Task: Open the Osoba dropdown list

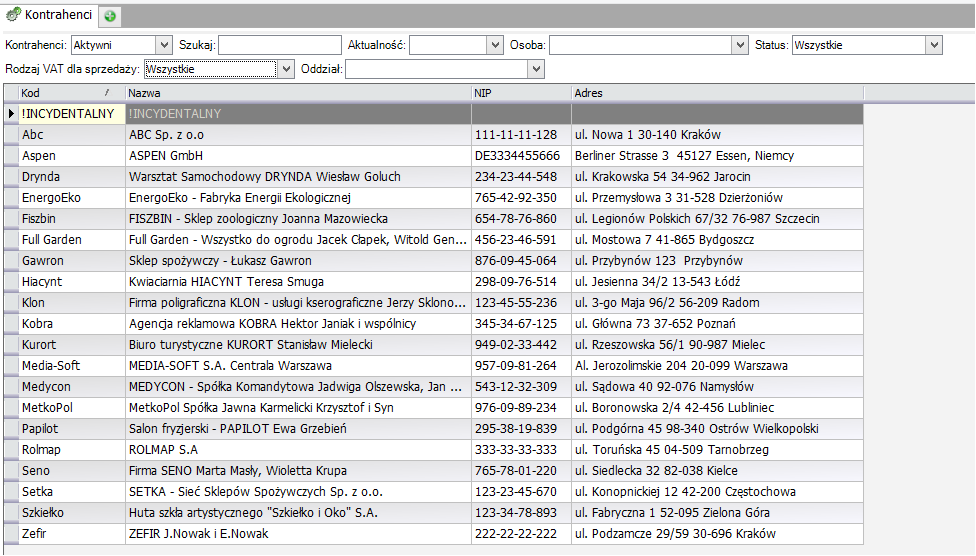Action: tap(739, 45)
